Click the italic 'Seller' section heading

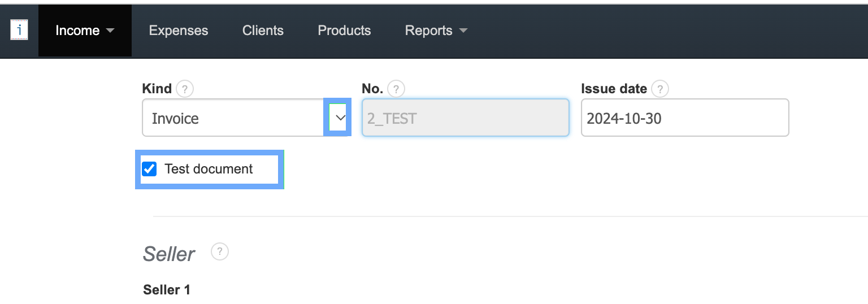(x=169, y=254)
